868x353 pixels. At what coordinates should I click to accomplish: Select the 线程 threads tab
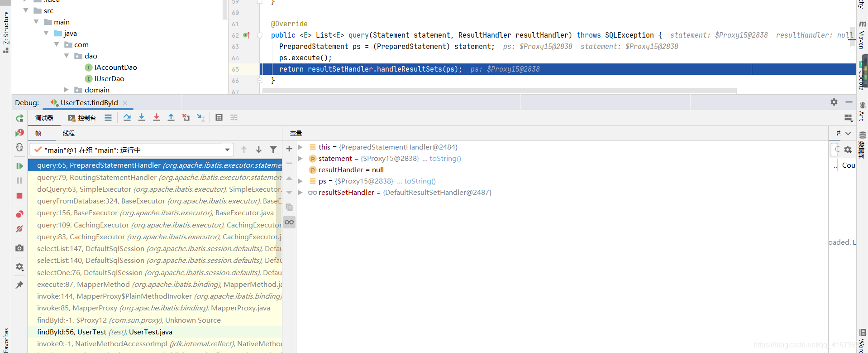coord(69,133)
